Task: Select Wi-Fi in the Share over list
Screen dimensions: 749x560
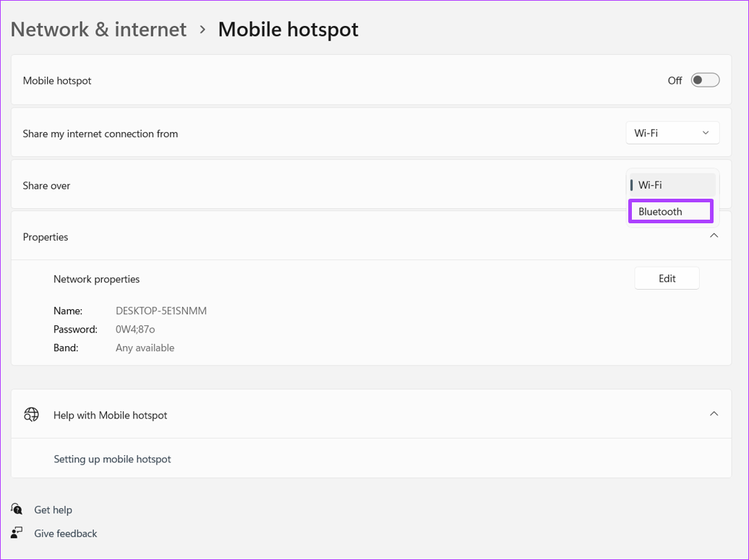Action: click(671, 185)
